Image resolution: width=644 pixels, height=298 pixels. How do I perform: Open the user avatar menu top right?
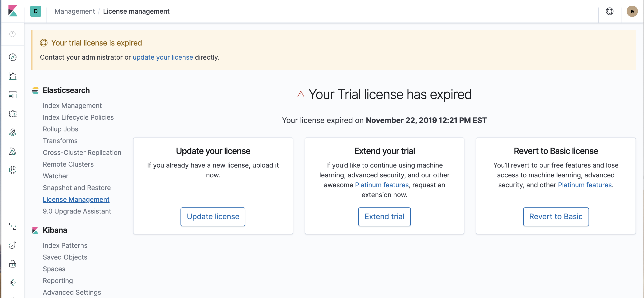click(632, 11)
